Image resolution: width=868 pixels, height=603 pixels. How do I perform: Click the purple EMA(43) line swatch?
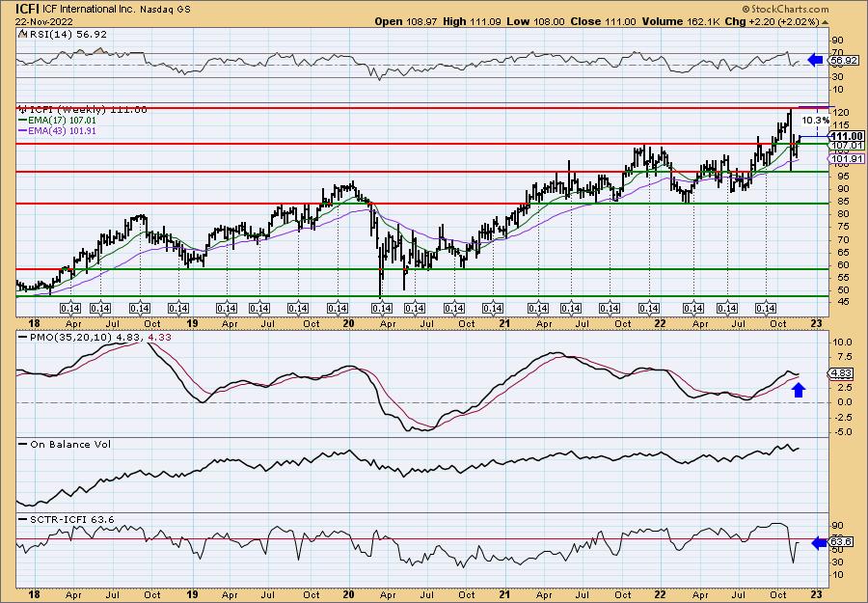click(x=23, y=131)
